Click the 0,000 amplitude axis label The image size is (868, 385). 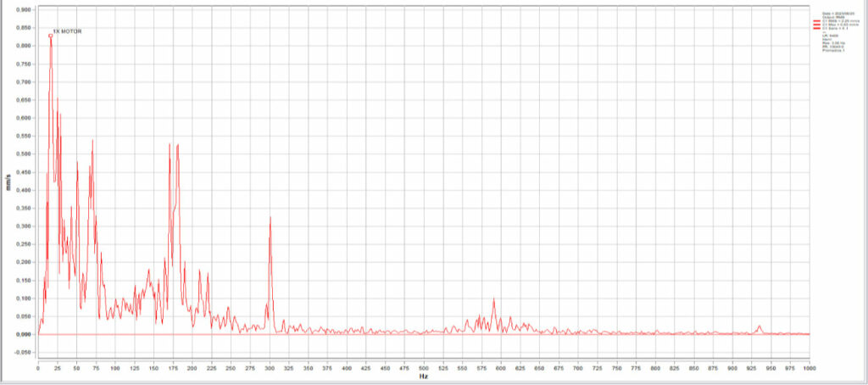tap(23, 335)
